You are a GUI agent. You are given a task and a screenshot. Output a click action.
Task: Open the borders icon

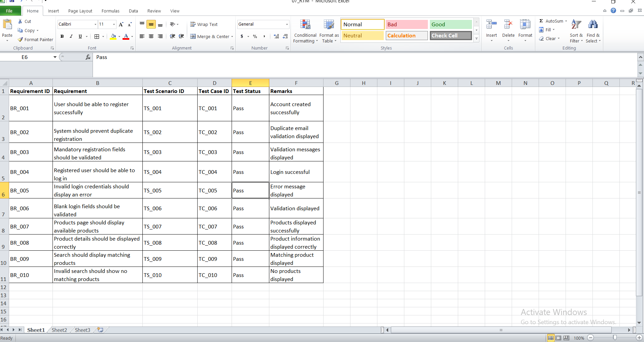[x=97, y=36]
